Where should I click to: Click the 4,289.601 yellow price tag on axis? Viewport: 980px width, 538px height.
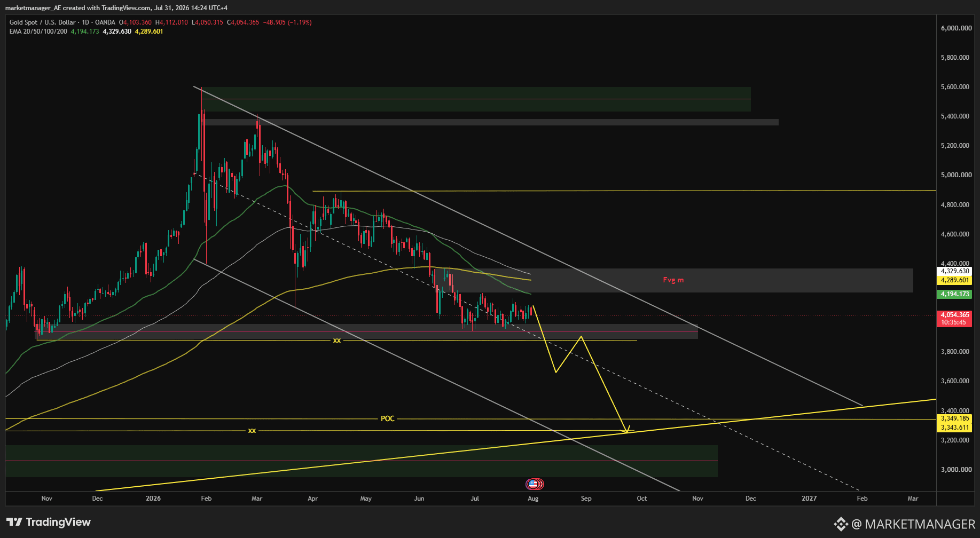(x=955, y=280)
